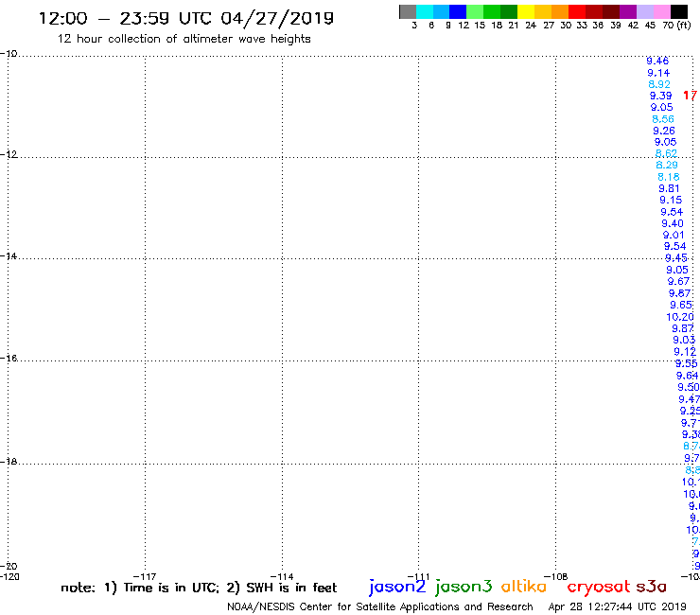This screenshot has height=615, width=700.
Task: Select the jason2 legend label
Action: [397, 587]
